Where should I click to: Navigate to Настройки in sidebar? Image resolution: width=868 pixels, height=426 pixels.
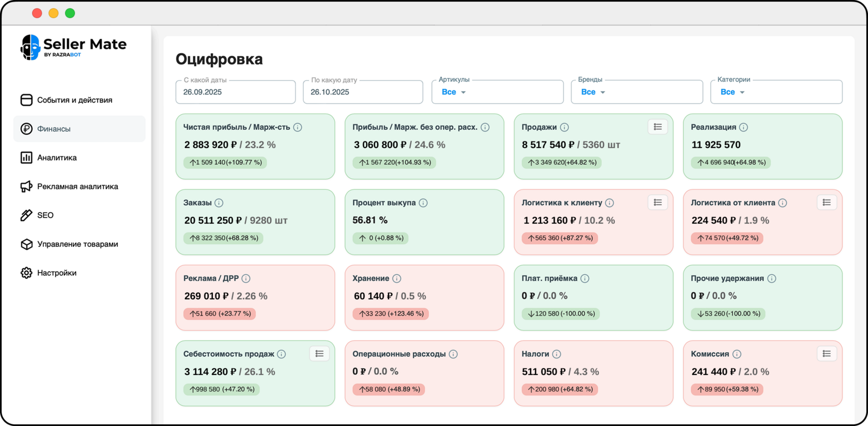click(57, 273)
